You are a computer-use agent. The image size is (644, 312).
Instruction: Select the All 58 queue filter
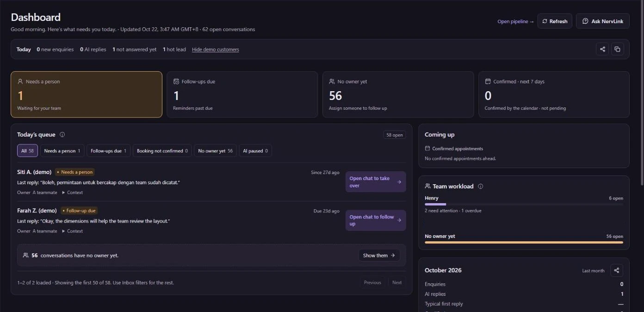27,151
